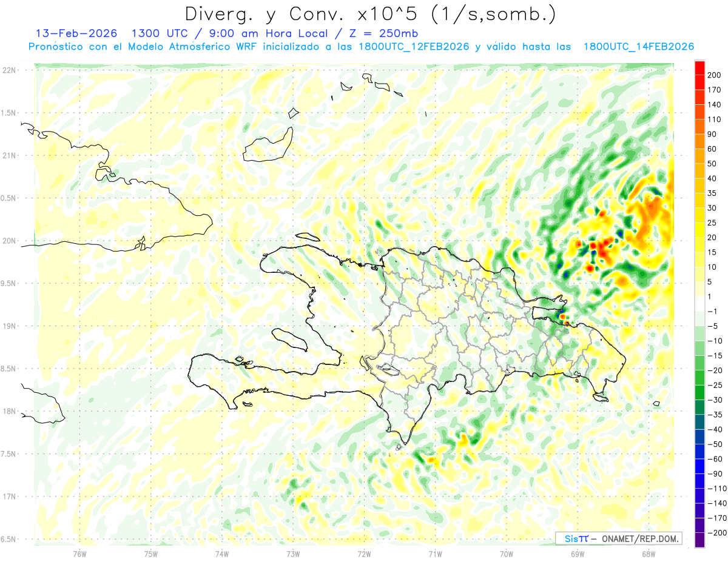The height and width of the screenshot is (562, 728).
Task: Click the 'SisTT - ONAMET/REP.DOM.' credit box
Action: [618, 538]
